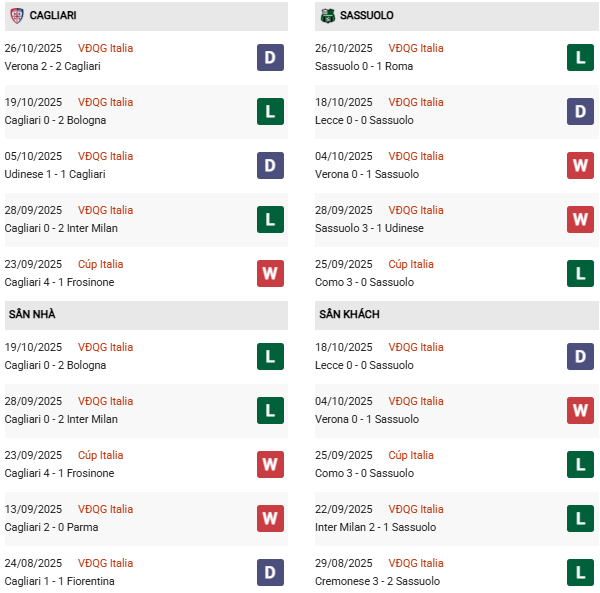Click the W badge for Cagliari 2-0 Parma
This screenshot has width=600, height=593.
point(270,518)
